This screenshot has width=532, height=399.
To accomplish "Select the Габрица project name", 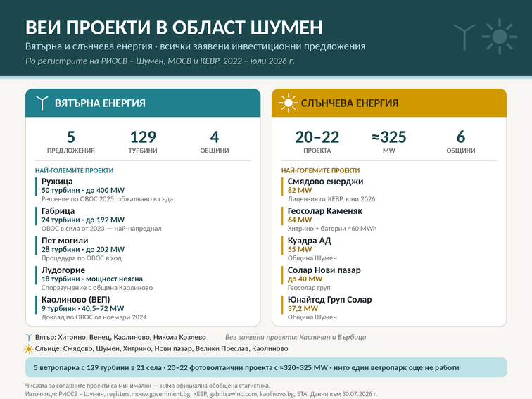I will pyautogui.click(x=58, y=211).
